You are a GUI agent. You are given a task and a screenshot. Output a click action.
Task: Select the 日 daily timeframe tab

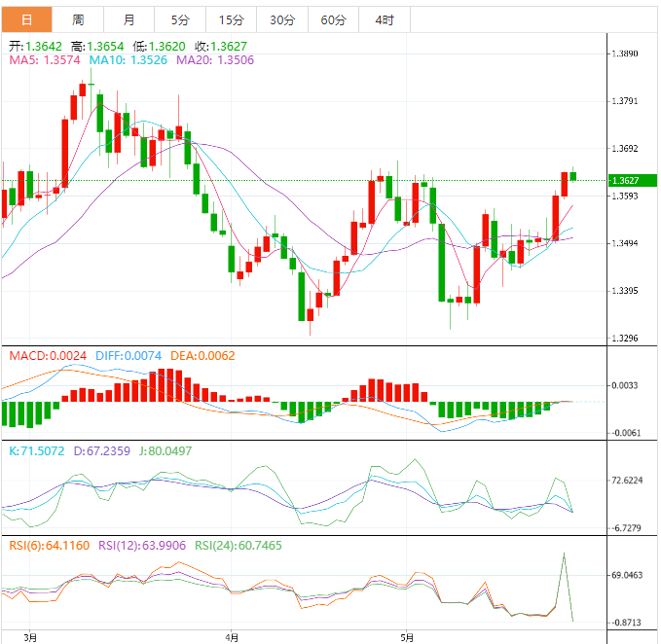[26, 19]
